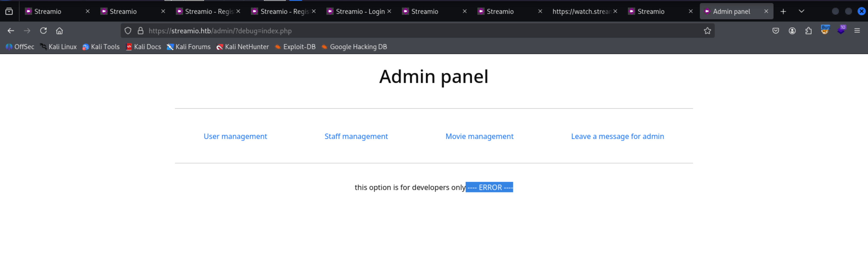Open the Firefox hamburger application menu
The height and width of the screenshot is (272, 868).
tap(857, 31)
